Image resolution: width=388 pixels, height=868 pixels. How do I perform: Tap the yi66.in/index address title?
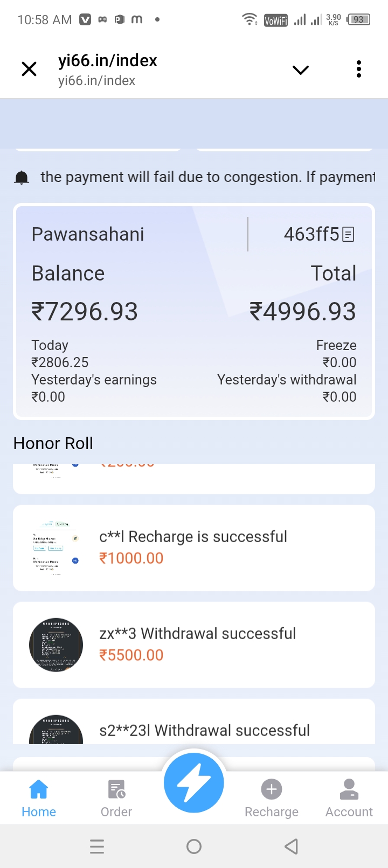(108, 61)
